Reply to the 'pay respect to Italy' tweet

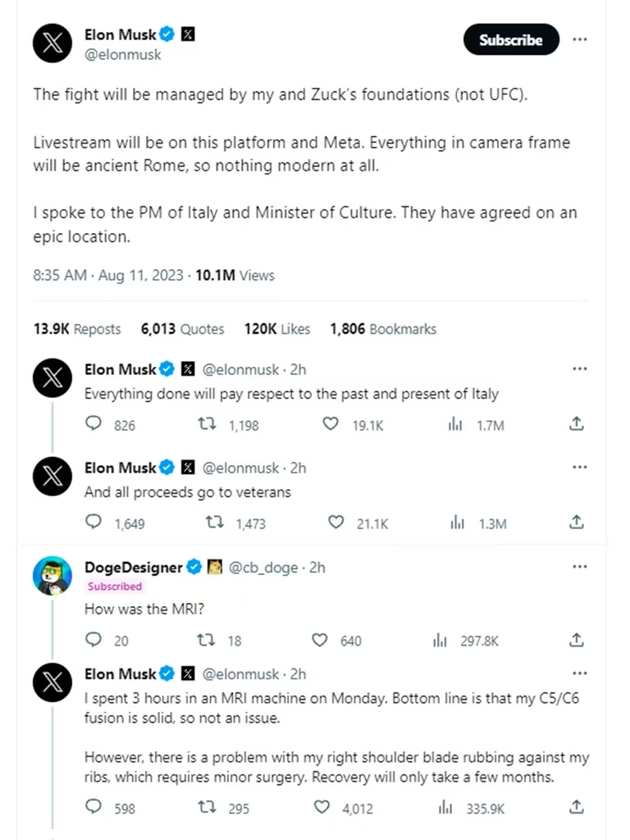(94, 424)
